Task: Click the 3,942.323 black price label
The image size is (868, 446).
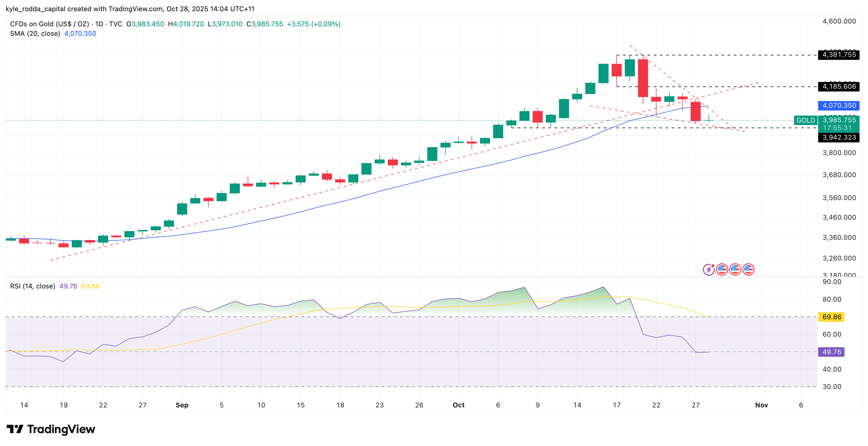Action: click(x=839, y=137)
